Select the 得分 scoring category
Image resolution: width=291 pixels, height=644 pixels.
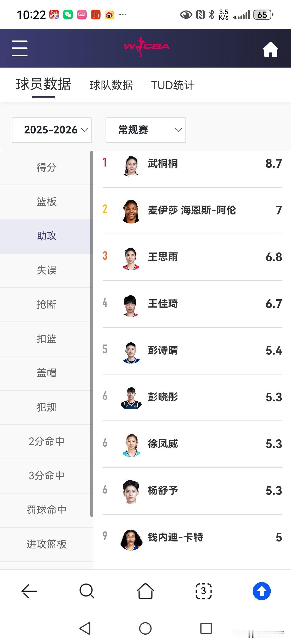pyautogui.click(x=46, y=167)
